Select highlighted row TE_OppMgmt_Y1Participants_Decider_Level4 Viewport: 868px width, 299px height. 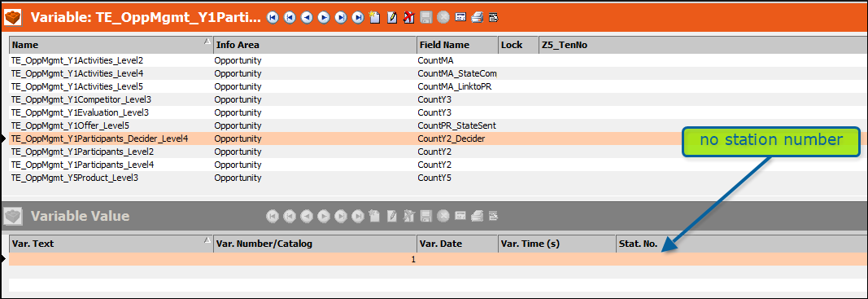coord(438,139)
